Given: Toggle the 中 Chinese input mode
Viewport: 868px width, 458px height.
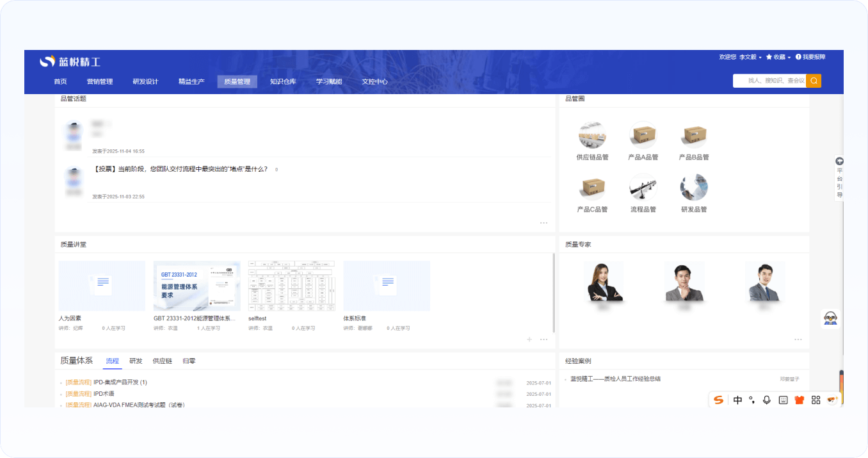Looking at the screenshot, I should (x=737, y=400).
